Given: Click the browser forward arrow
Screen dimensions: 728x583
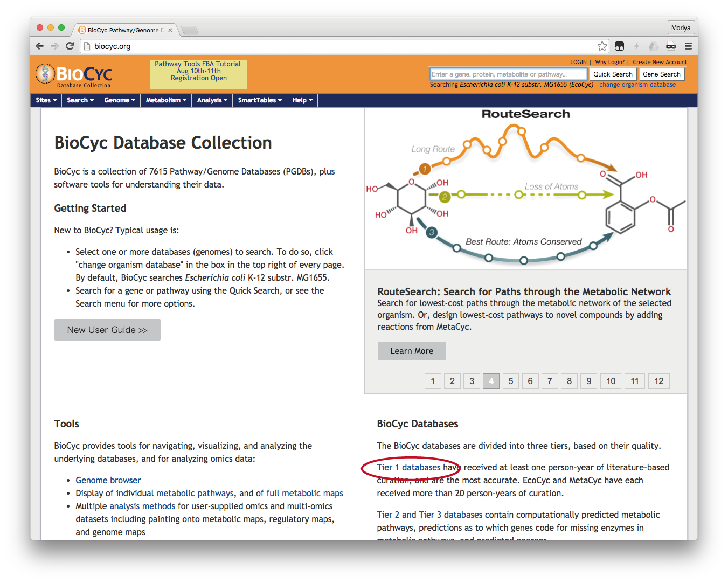Looking at the screenshot, I should [54, 46].
